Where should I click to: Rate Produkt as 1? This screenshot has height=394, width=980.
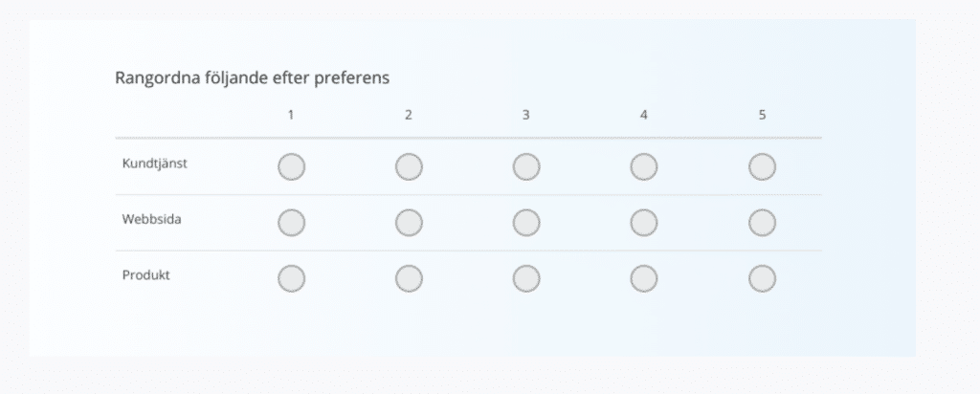pyautogui.click(x=291, y=278)
